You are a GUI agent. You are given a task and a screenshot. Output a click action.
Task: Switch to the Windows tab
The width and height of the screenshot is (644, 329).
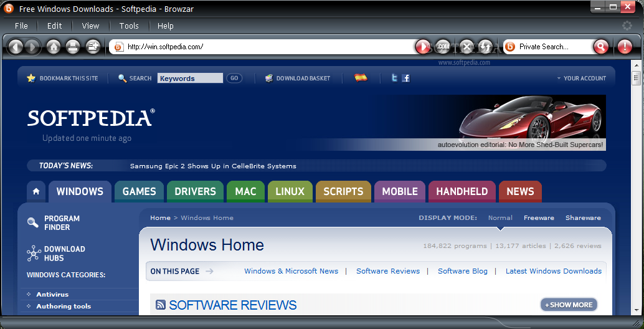[x=80, y=191]
